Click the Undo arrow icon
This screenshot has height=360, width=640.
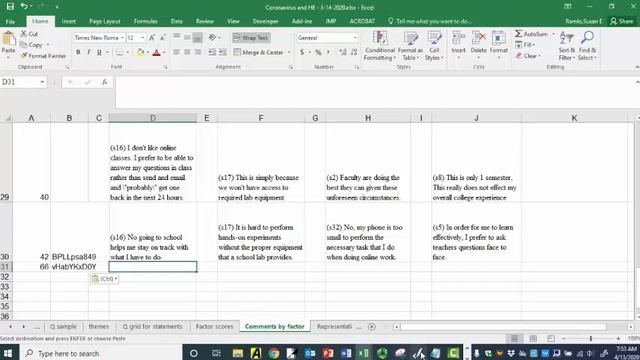(24, 6)
